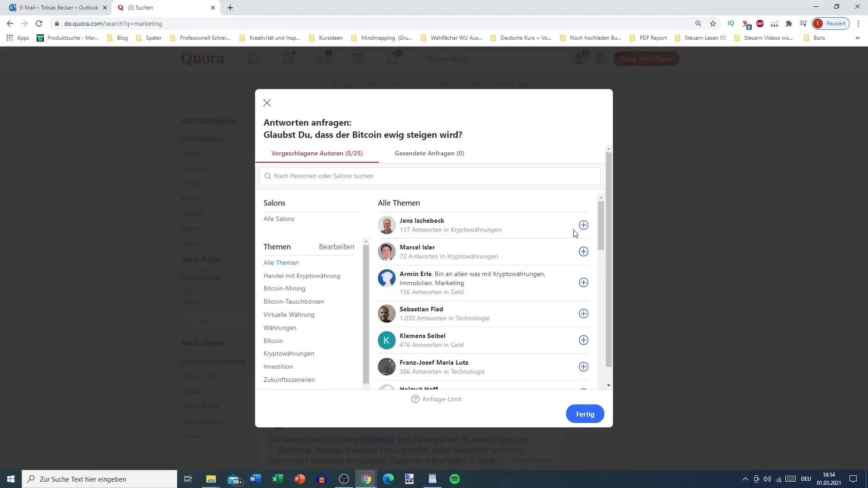Click the add button next to Klemens Seibel

[x=584, y=340]
